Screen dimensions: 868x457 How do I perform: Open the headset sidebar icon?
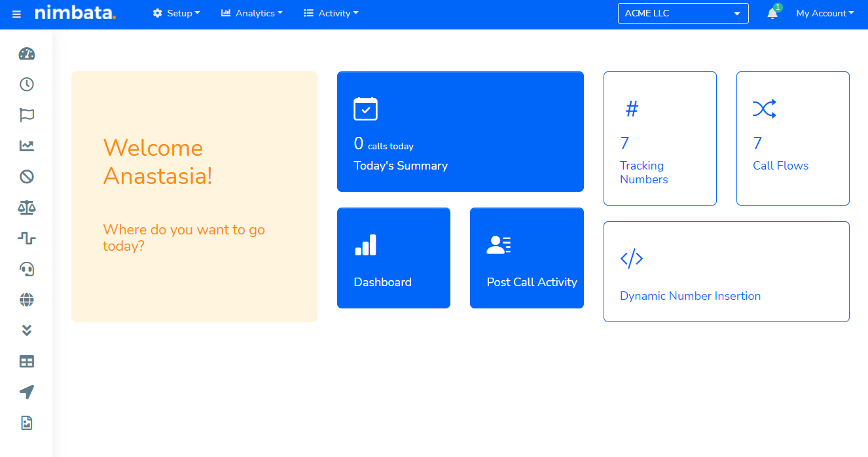(x=27, y=269)
